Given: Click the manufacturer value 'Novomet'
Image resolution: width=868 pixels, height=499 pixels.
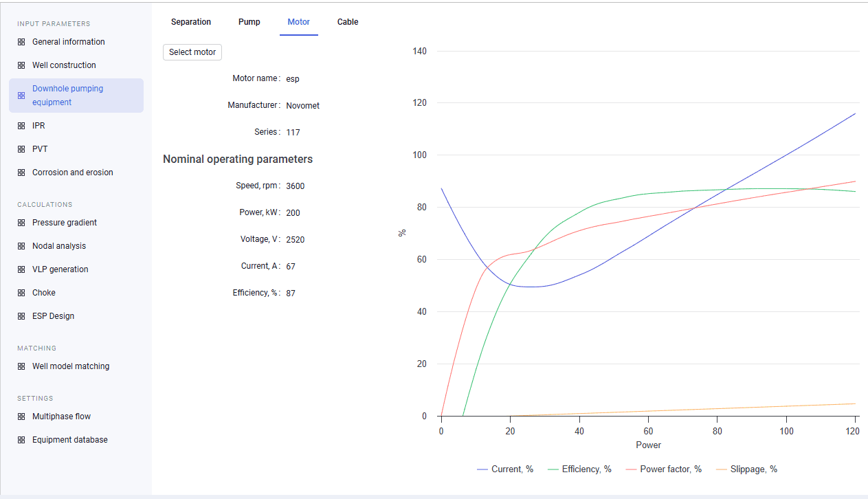Looking at the screenshot, I should pos(303,106).
